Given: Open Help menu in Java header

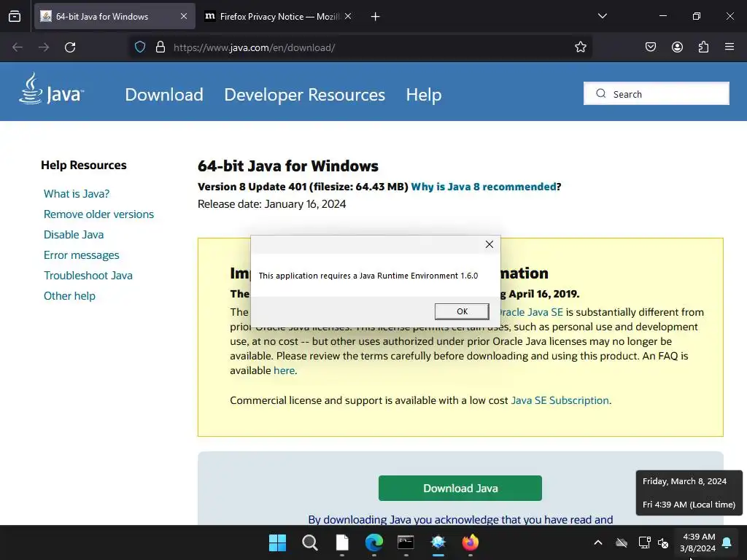Looking at the screenshot, I should 424,94.
